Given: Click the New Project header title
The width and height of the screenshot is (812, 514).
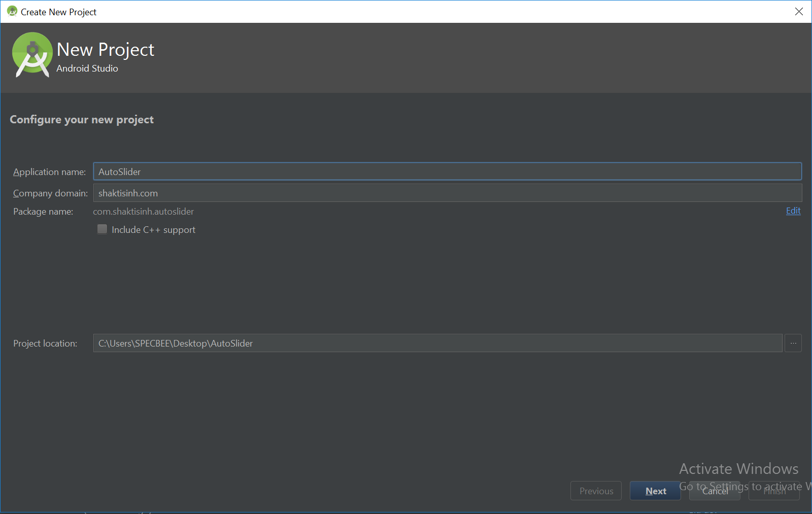Looking at the screenshot, I should (106, 50).
